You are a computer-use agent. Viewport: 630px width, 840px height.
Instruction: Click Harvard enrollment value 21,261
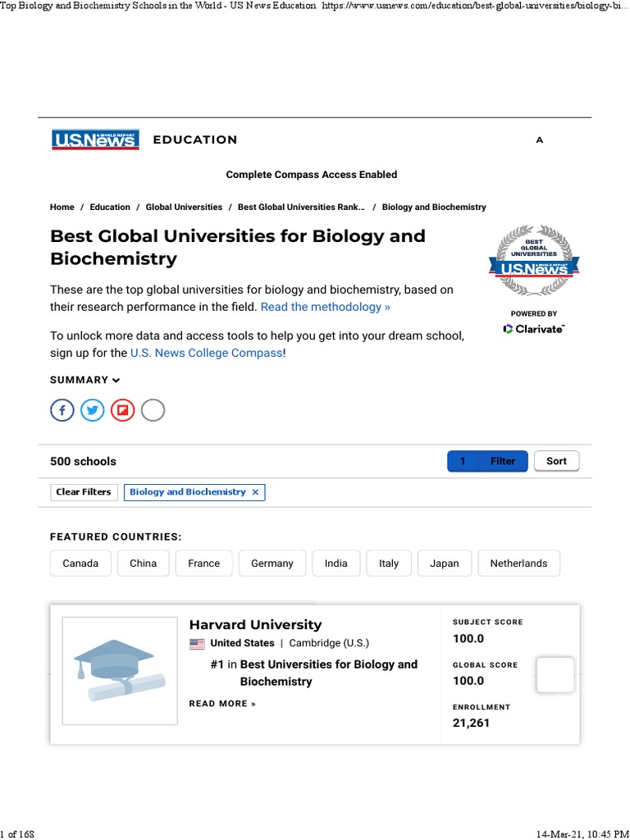coord(472,724)
